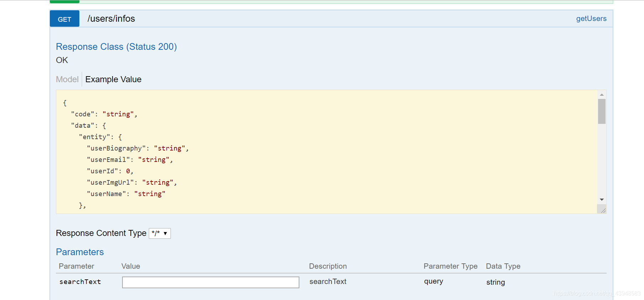The image size is (644, 300).
Task: Open the /users/infos endpoint path
Action: [111, 19]
